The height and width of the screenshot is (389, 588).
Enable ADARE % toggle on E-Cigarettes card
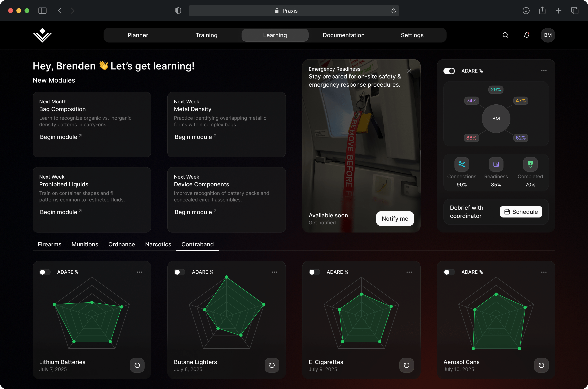314,272
